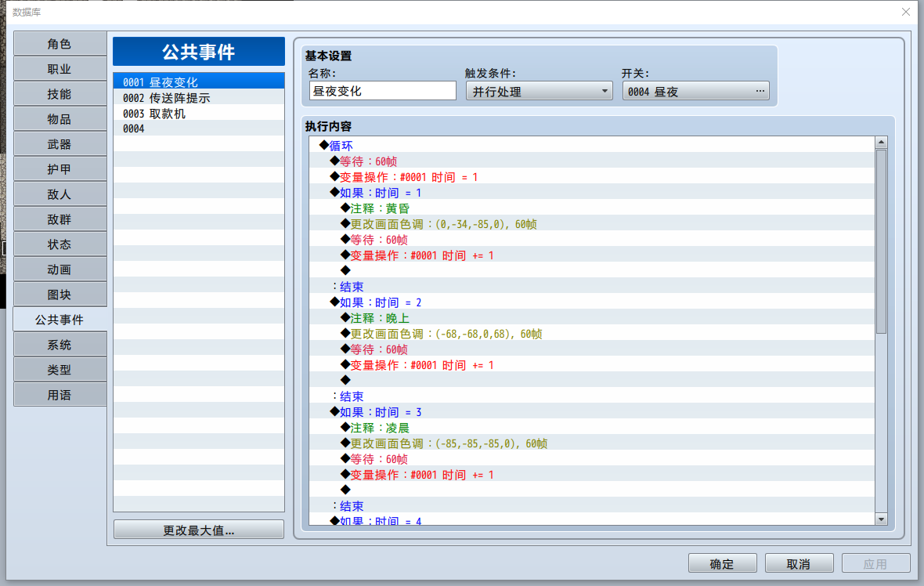Screen dimensions: 924x586
Task: Select the 循环 command line
Action: (592, 145)
